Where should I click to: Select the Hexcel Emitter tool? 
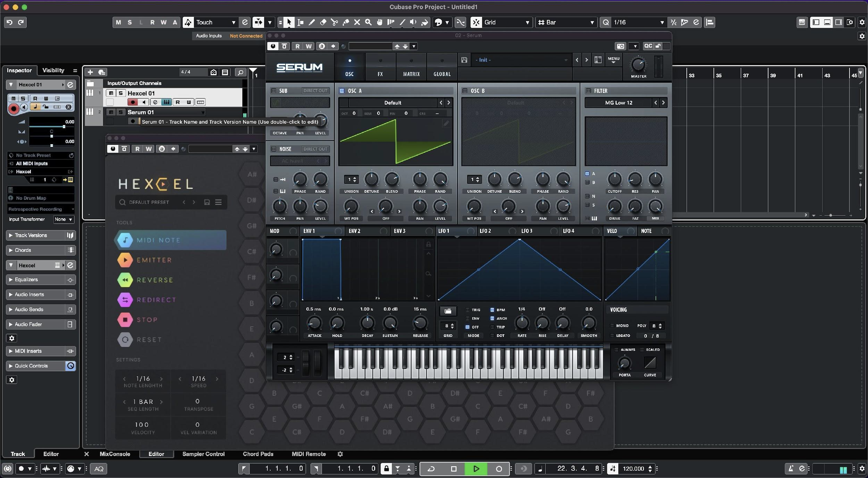pyautogui.click(x=145, y=260)
